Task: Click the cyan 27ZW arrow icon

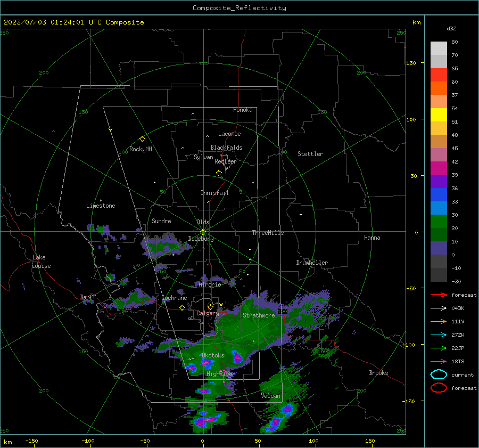Action: click(x=439, y=335)
